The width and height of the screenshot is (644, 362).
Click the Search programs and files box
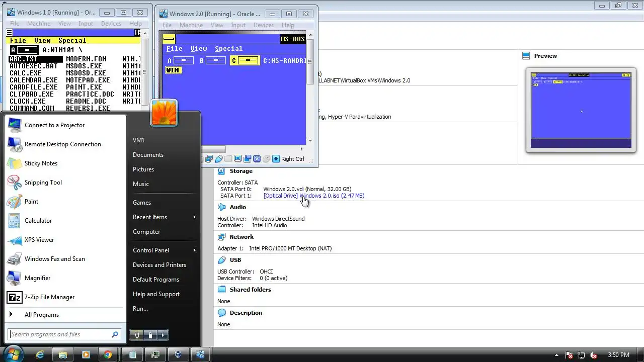tap(64, 334)
